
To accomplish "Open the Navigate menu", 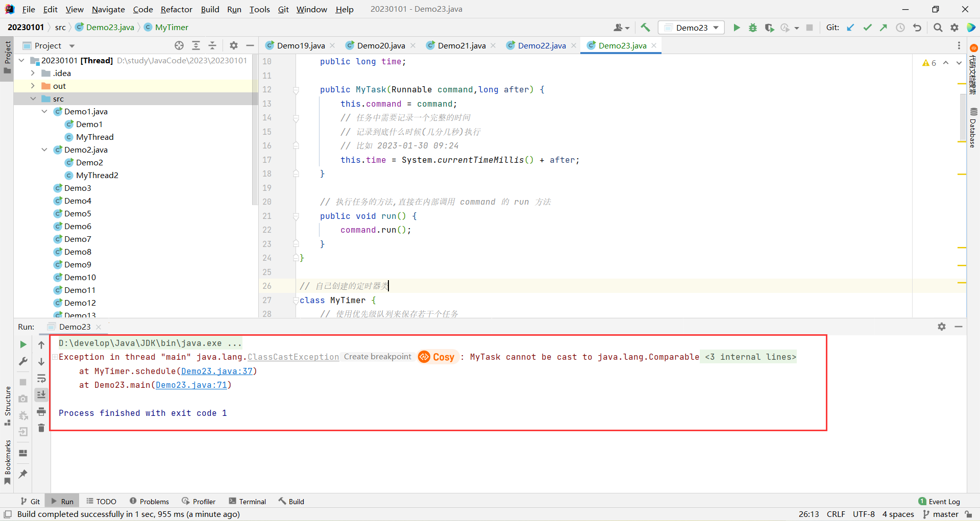I will [108, 9].
